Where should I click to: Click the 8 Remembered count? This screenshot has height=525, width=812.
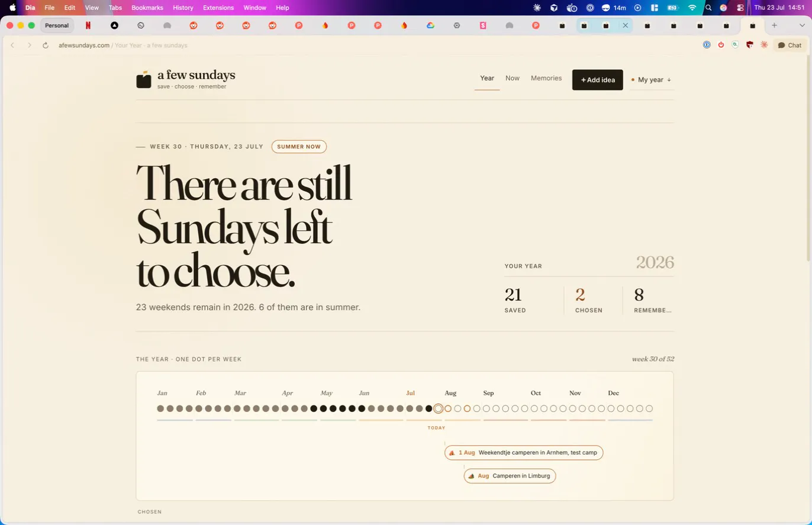(x=653, y=301)
